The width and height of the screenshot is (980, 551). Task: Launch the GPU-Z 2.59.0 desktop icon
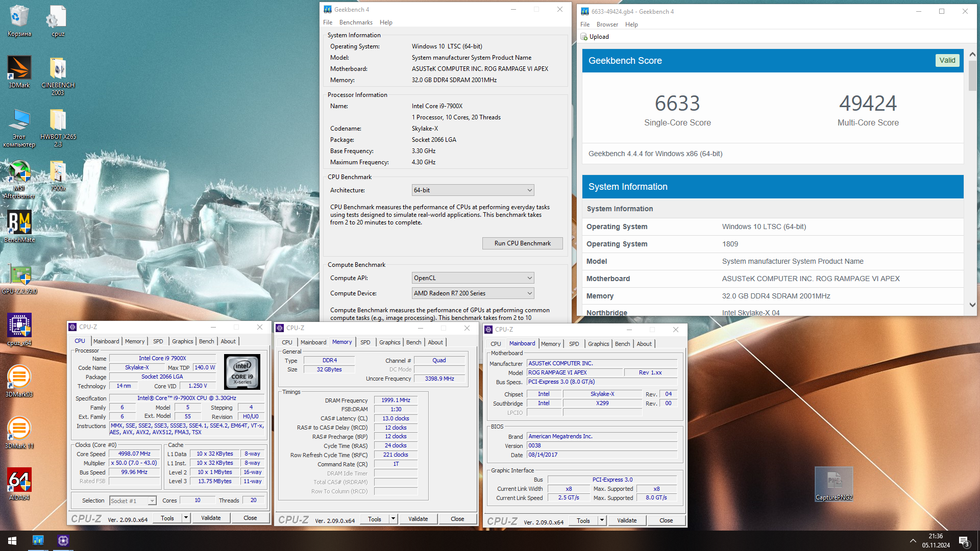coord(19,279)
